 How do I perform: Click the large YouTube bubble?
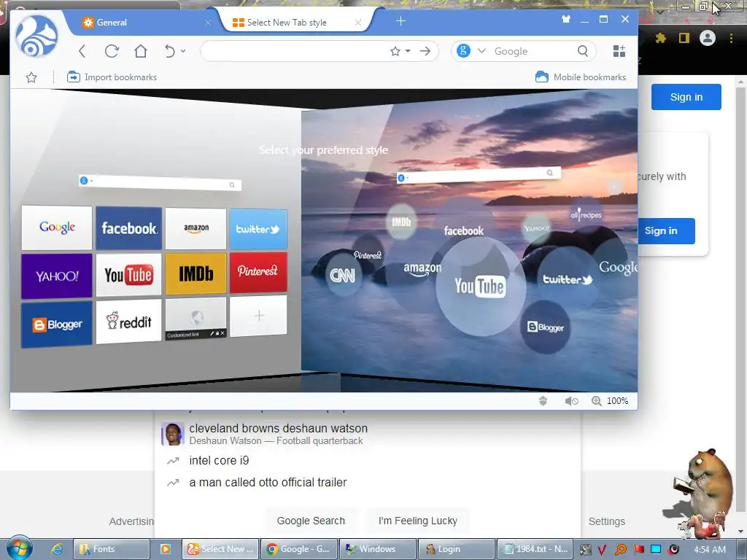[x=480, y=286]
